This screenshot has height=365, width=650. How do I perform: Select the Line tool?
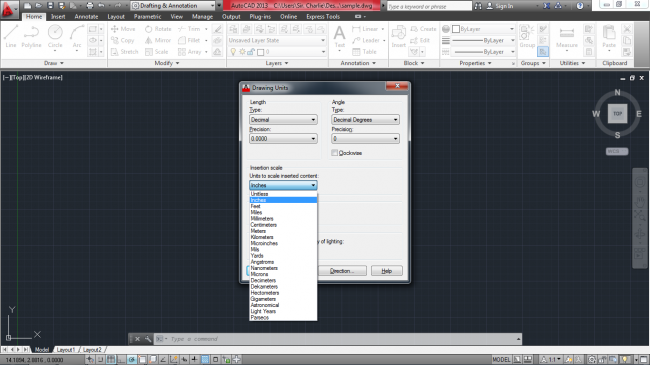[x=11, y=36]
